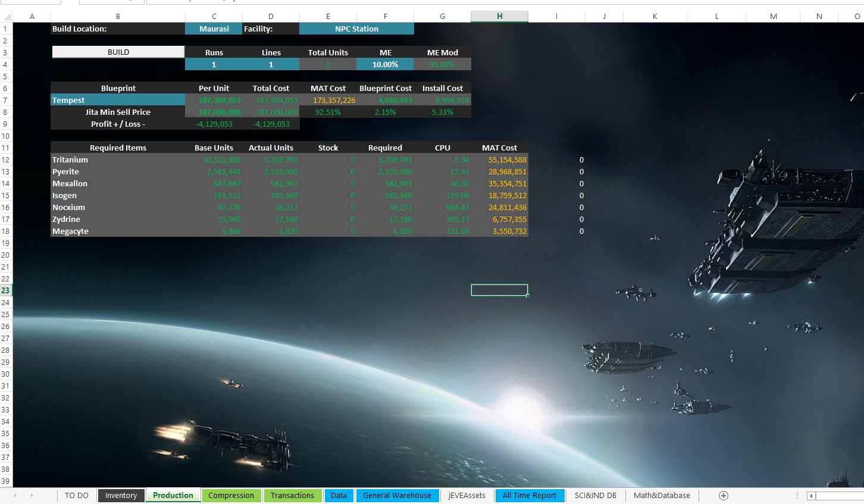Switch to the Inventory sheet tab
Viewport: 864px width, 504px height.
pyautogui.click(x=121, y=496)
